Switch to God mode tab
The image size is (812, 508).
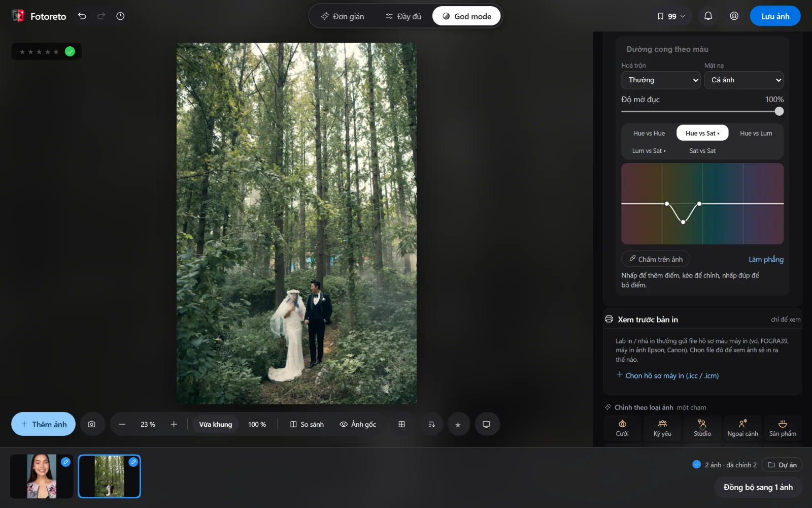tap(466, 16)
